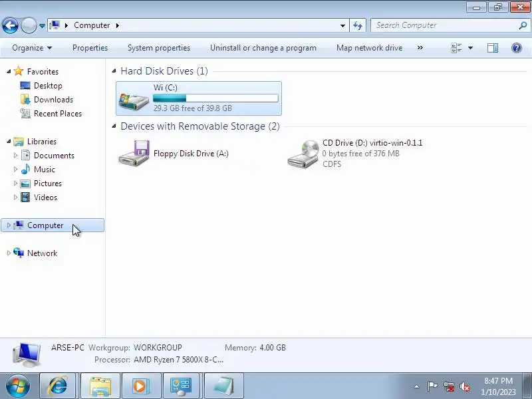Screen dimensions: 532x399
Task: Open Desktop in Favorites
Action: (48, 86)
